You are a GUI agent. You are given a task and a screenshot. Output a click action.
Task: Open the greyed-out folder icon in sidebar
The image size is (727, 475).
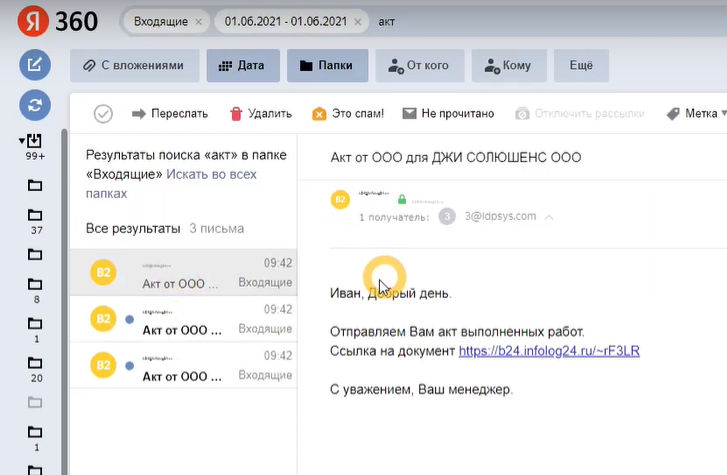pos(35,402)
